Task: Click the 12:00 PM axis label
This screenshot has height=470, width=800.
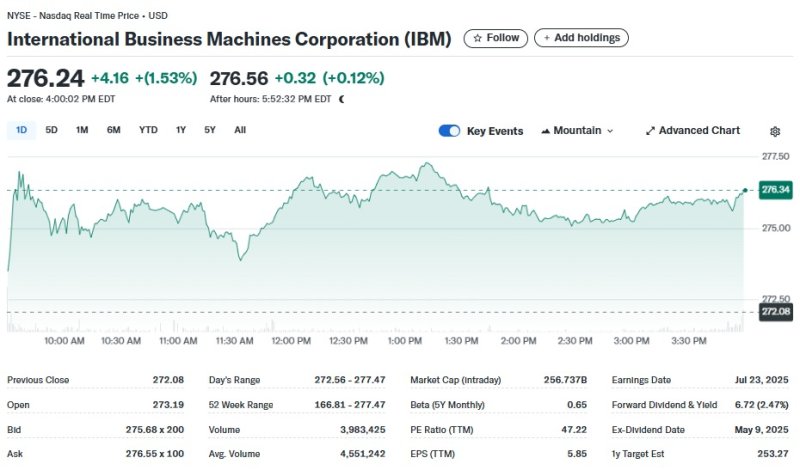Action: [291, 341]
